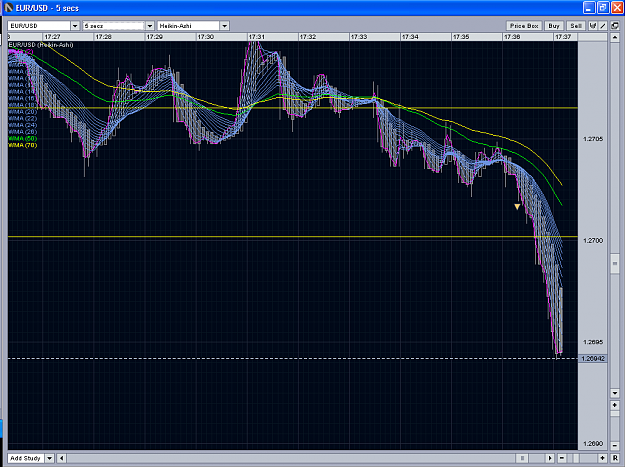Viewport: 625px width, 467px height.
Task: Click the EUR/USD (Heikin-Ashi) chart title label
Action: tap(41, 45)
